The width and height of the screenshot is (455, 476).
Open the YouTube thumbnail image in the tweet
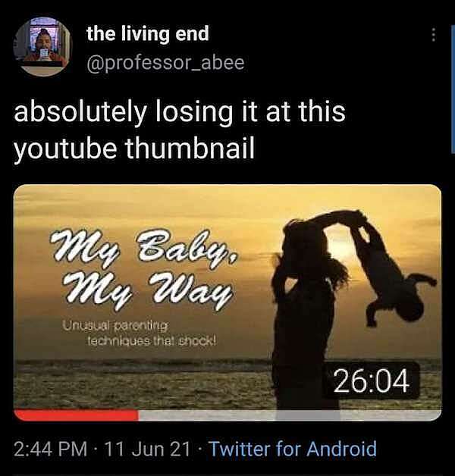click(x=227, y=302)
